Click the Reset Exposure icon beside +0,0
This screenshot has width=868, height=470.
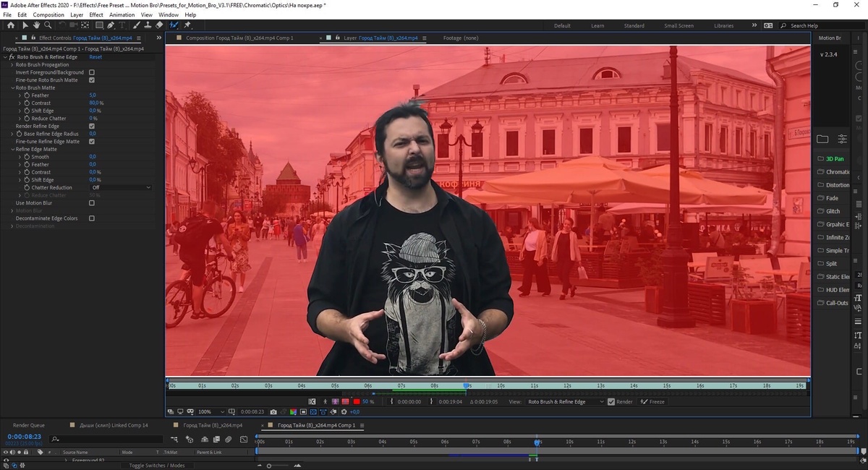point(344,412)
